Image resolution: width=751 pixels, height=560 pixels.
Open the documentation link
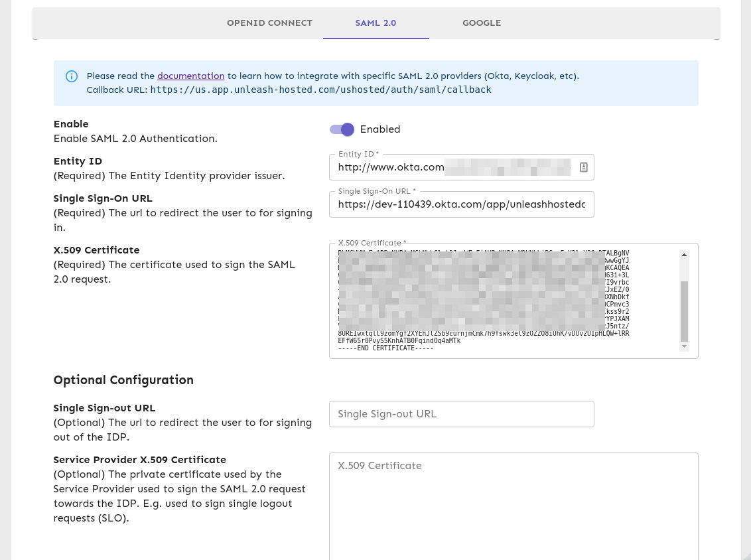191,76
